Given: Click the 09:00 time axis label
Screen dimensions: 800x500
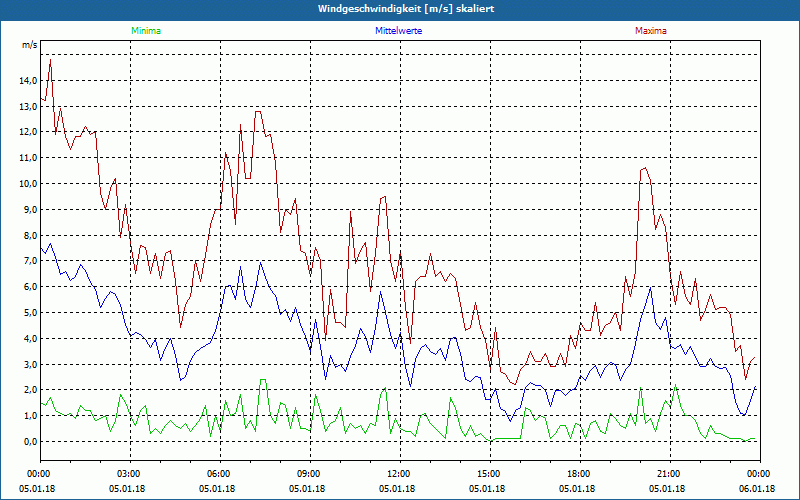Looking at the screenshot, I should 310,474.
